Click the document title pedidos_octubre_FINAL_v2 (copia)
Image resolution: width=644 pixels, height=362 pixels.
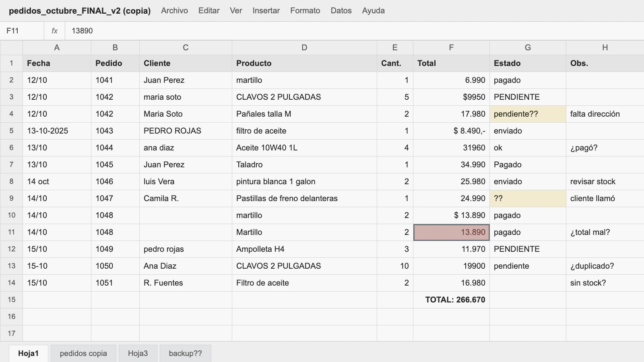tap(80, 10)
